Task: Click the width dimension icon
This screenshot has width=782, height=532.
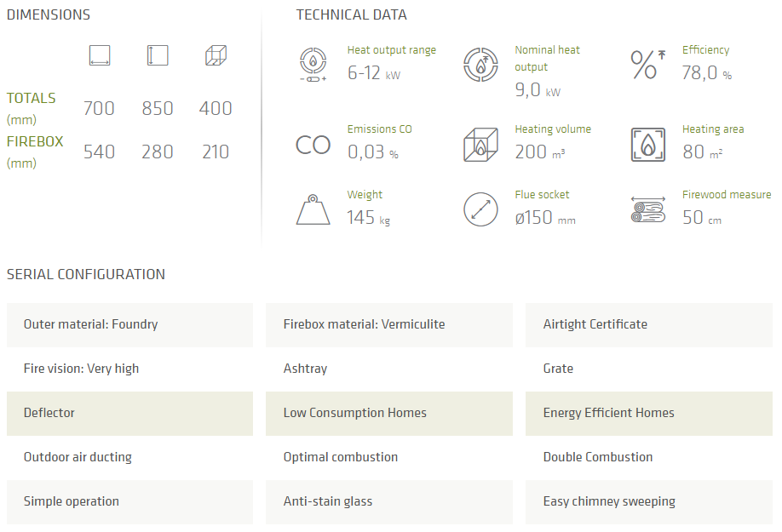Action: point(100,56)
